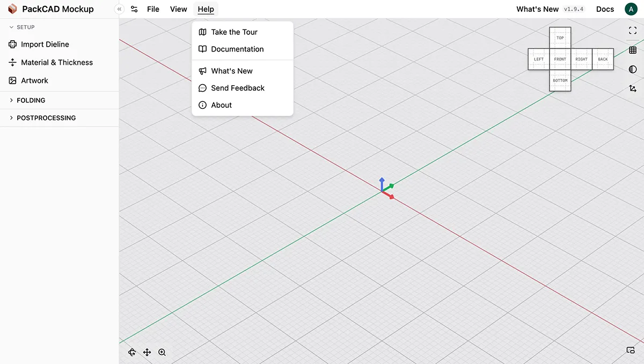Select the orbit rotate tool
Viewport: 644px width, 364px height.
[x=132, y=352]
